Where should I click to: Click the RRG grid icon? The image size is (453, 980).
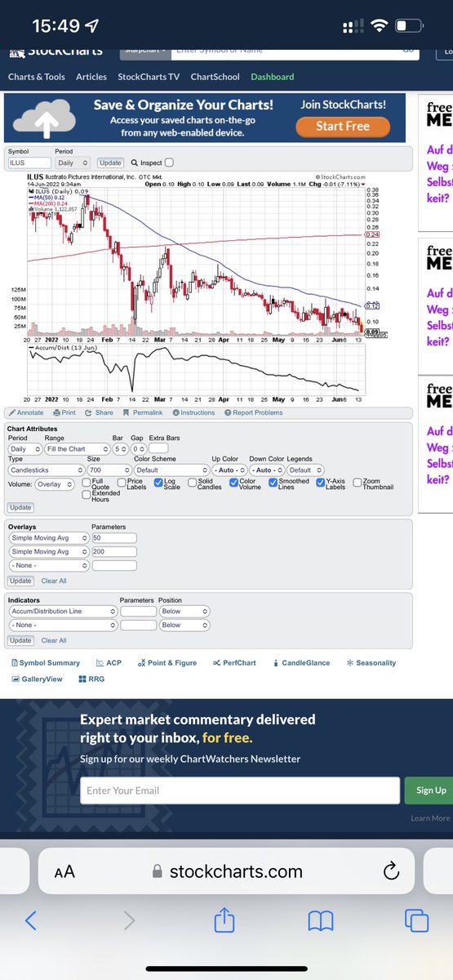[x=82, y=679]
